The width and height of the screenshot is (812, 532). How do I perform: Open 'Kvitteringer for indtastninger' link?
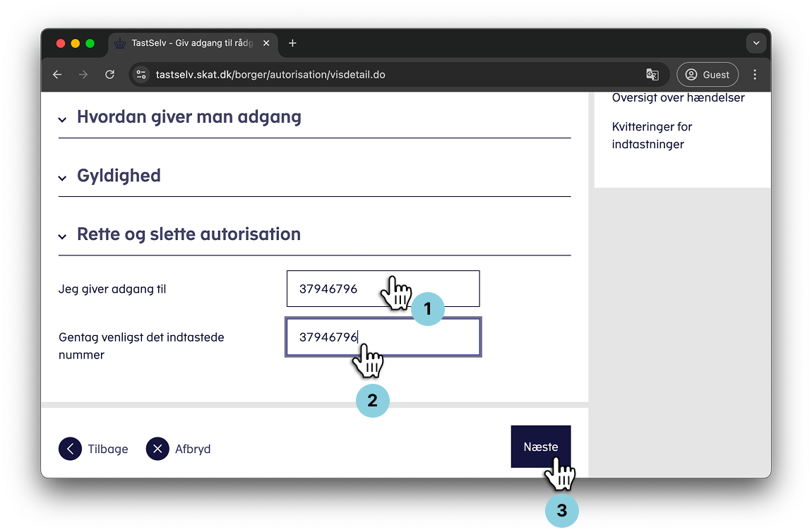[x=652, y=135]
